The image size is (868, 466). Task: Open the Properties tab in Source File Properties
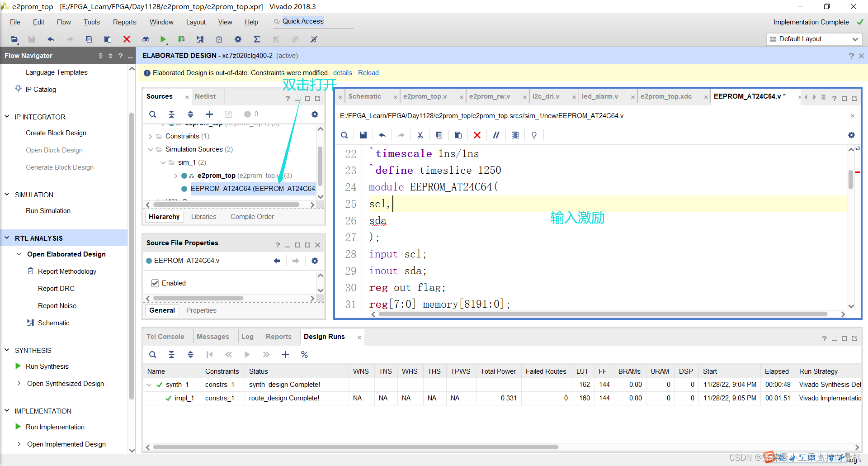201,310
